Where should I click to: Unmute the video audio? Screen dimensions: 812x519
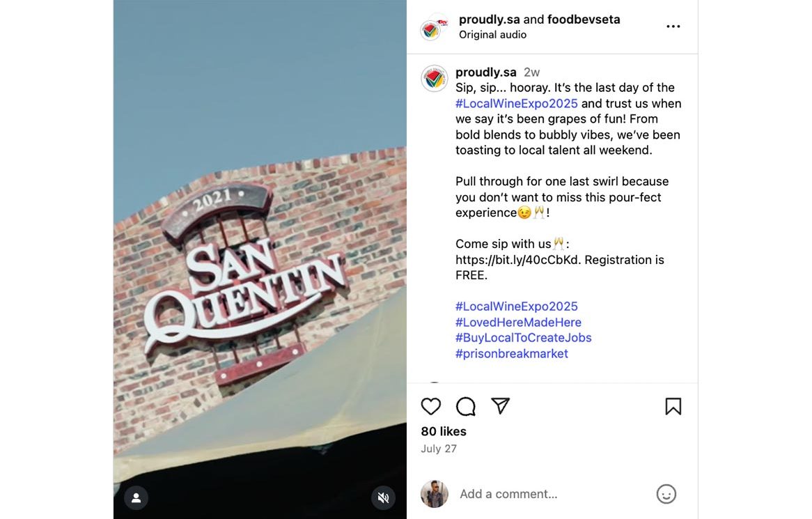click(x=383, y=498)
